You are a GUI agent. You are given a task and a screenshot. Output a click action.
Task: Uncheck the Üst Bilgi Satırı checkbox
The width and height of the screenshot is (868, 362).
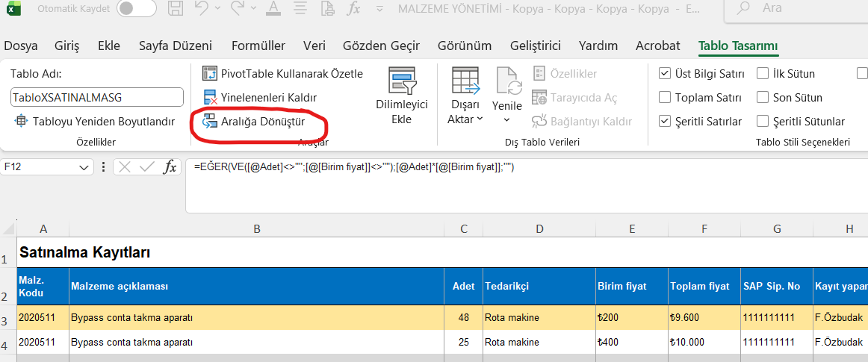point(665,74)
